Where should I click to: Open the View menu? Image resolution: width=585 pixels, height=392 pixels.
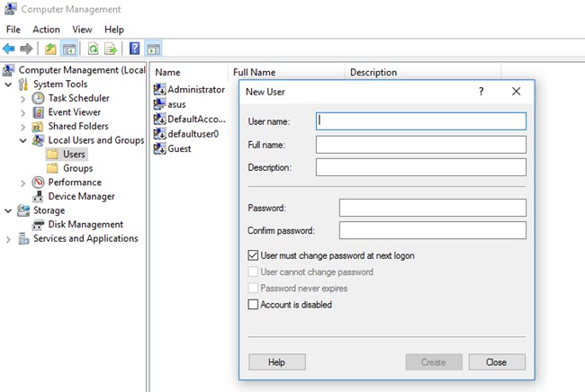[82, 30]
